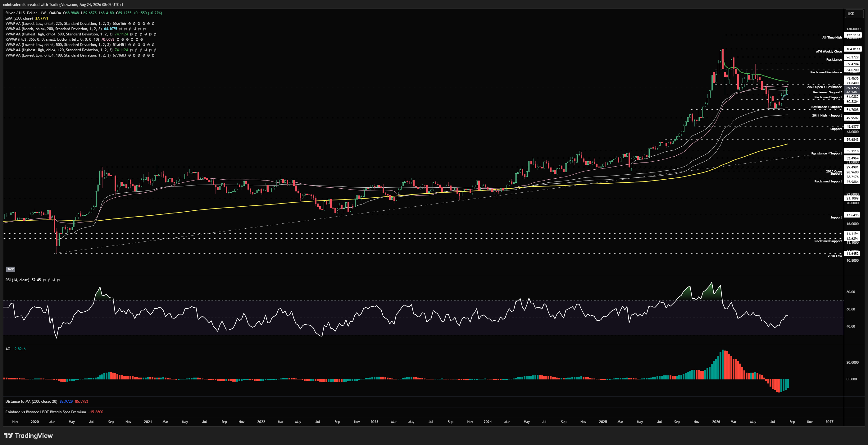Click the 21.1099 price label
Screen dimensions: 868x445
click(x=852, y=198)
